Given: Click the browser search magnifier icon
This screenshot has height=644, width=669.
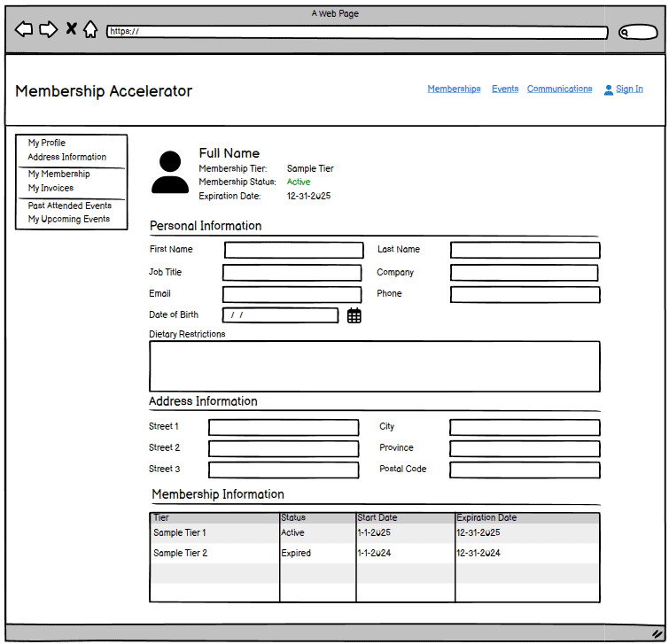Looking at the screenshot, I should coord(627,33).
